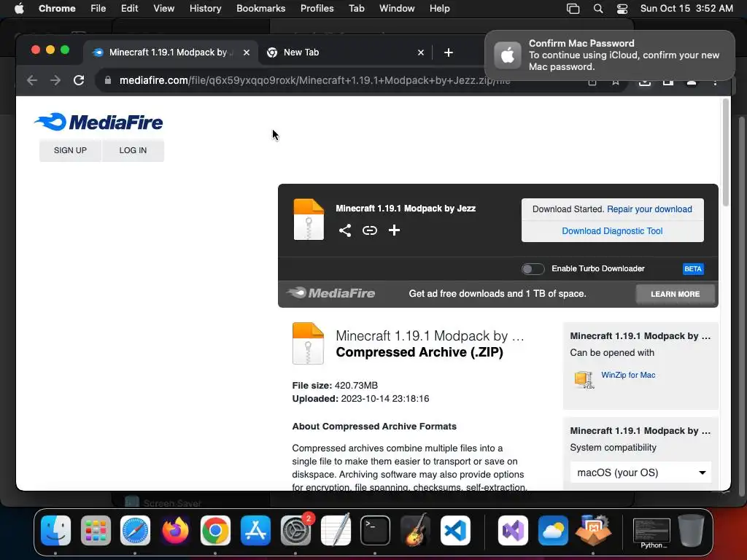The image size is (747, 560).
Task: Open the Tab menu
Action: (356, 9)
